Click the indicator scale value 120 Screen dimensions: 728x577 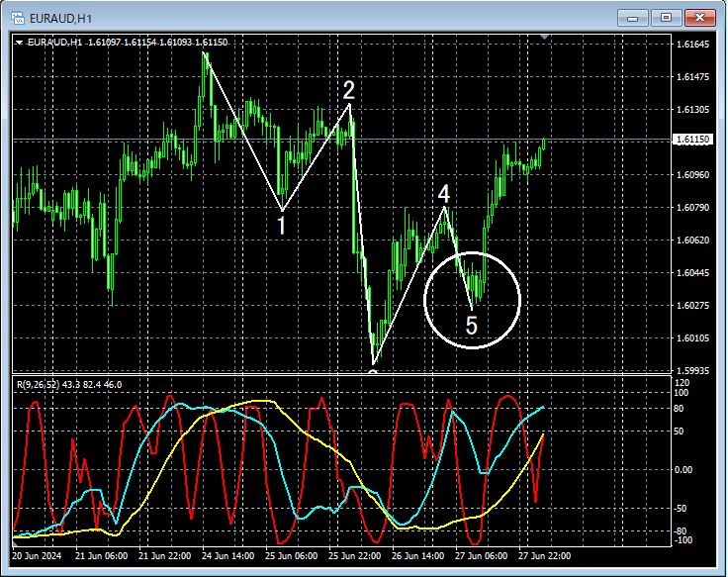pyautogui.click(x=682, y=383)
